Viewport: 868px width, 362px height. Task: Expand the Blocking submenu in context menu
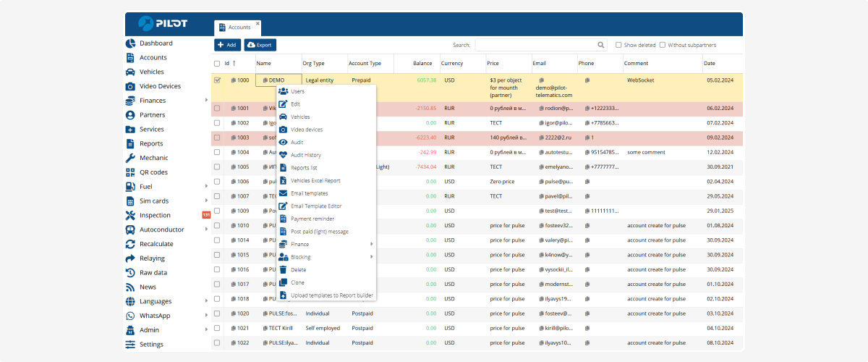pos(371,257)
